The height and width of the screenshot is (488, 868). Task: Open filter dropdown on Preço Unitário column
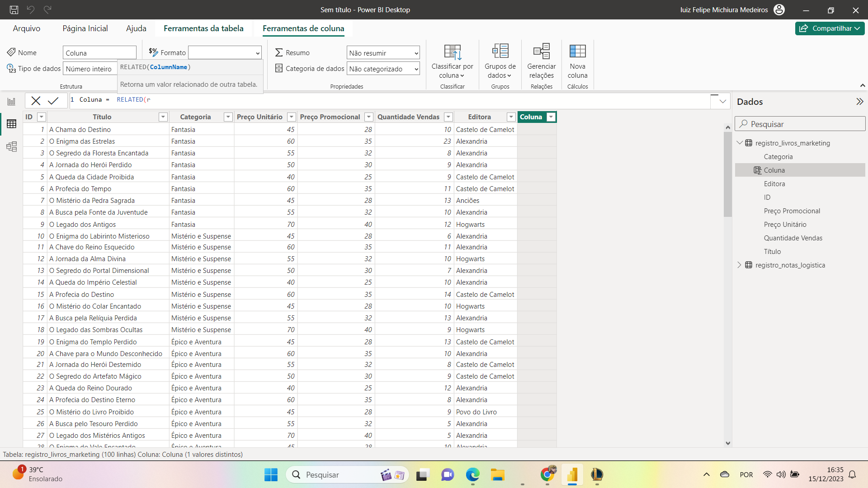[291, 117]
